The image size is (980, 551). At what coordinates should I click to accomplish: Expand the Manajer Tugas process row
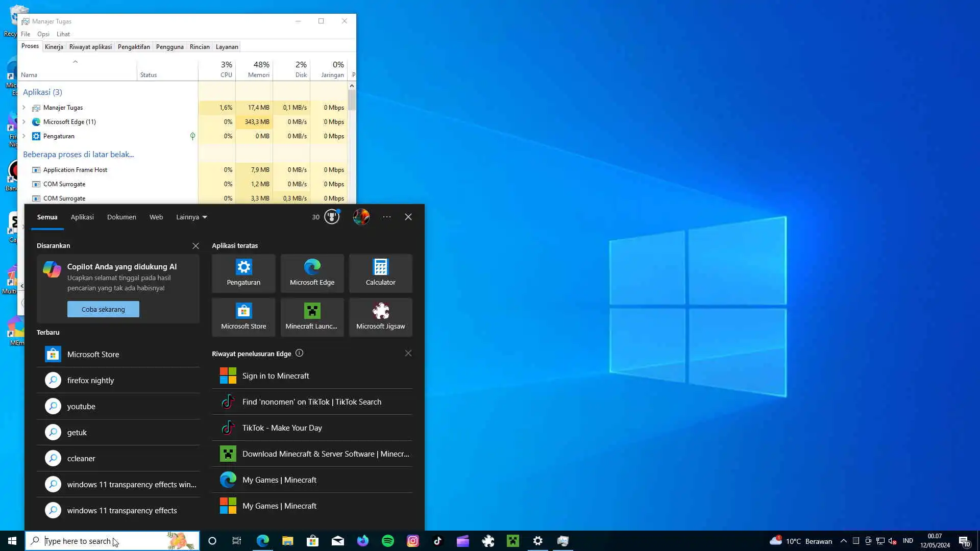point(24,108)
